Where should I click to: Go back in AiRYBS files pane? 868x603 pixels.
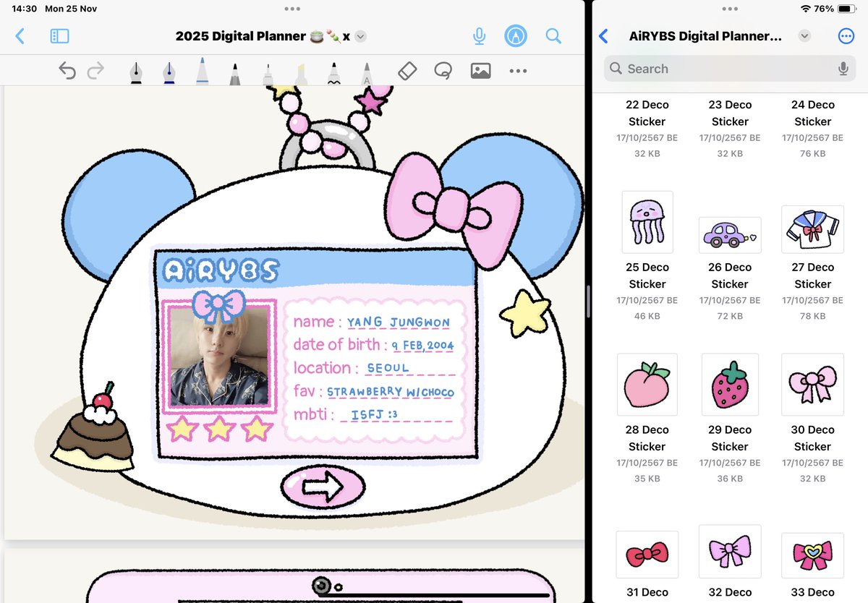coord(604,36)
